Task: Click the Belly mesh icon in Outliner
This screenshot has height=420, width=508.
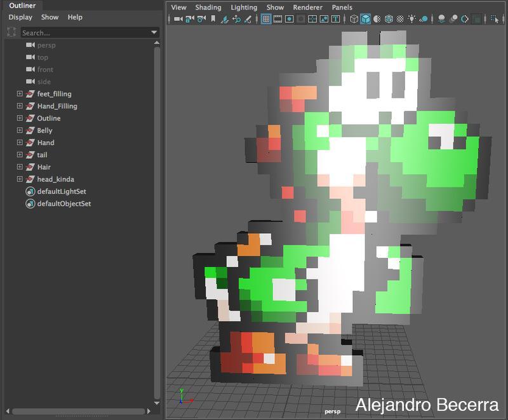Action: coord(30,131)
